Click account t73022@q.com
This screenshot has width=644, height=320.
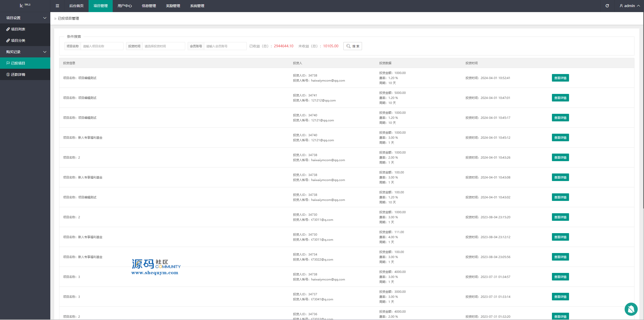(x=322, y=260)
